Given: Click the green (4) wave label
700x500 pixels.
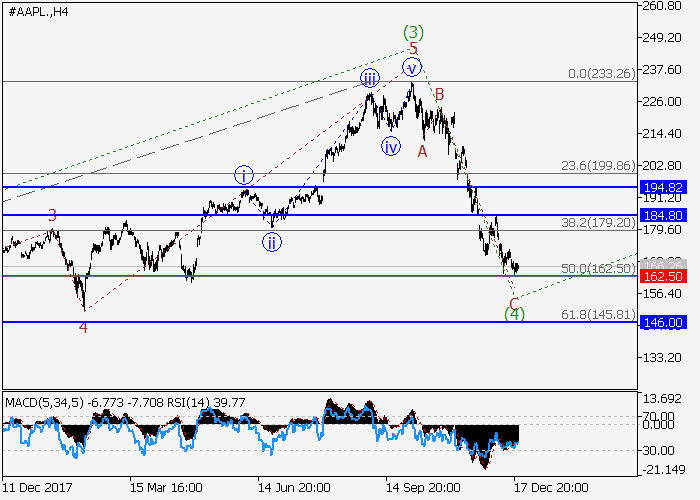Looking at the screenshot, I should [x=514, y=314].
